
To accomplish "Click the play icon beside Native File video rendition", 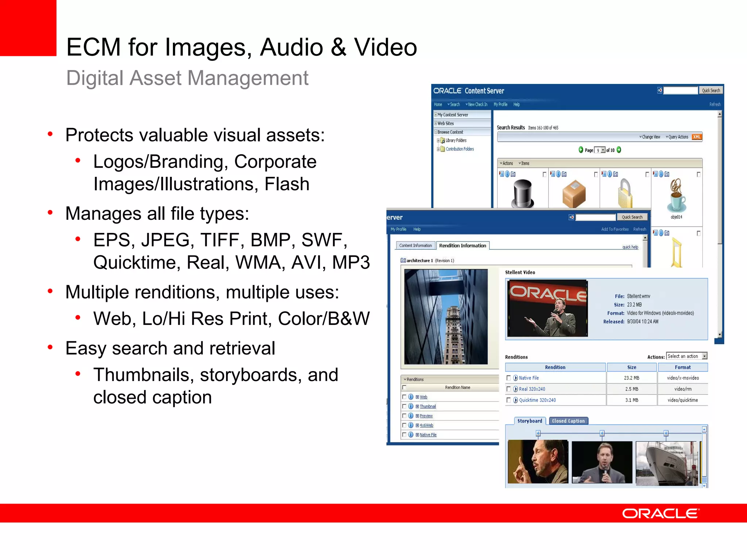I will click(x=515, y=378).
